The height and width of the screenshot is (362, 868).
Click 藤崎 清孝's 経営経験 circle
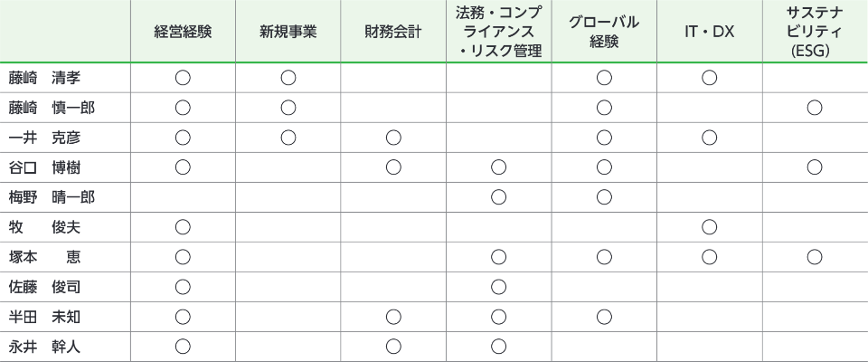(183, 78)
